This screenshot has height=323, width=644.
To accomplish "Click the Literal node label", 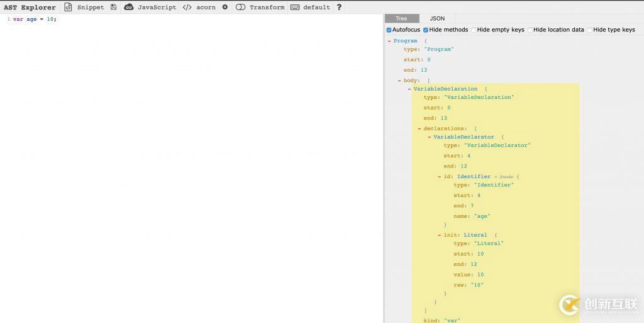I will coord(475,235).
